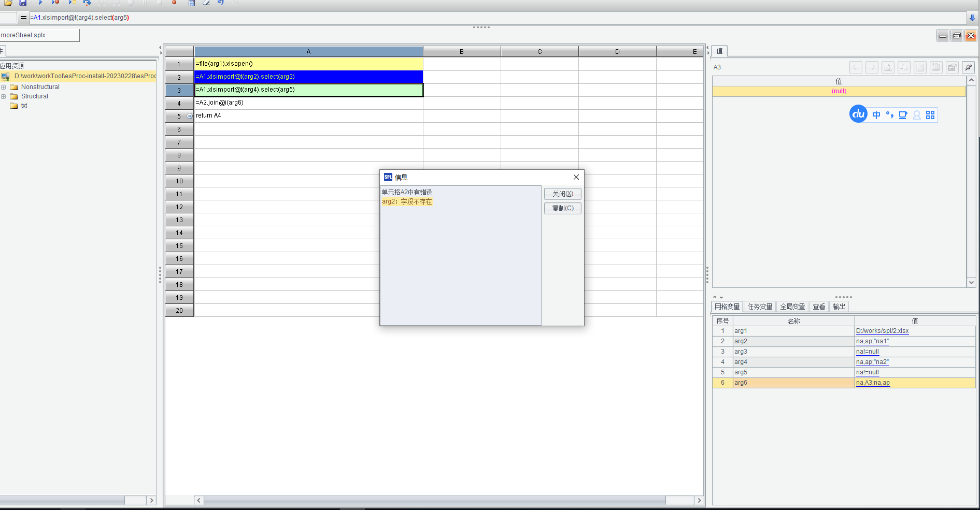Click the open file toolbar icon
Viewport: 980px width, 510px height.
(x=8, y=3)
